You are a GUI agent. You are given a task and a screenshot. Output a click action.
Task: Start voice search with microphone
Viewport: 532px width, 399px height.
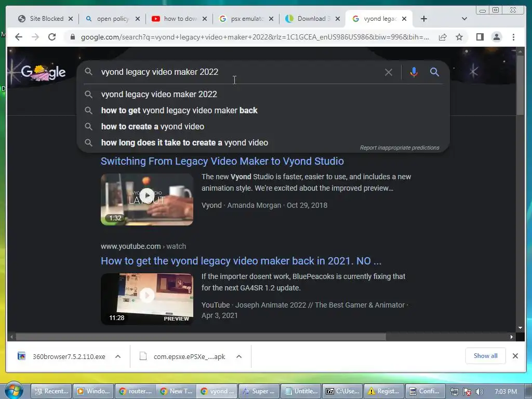414,72
